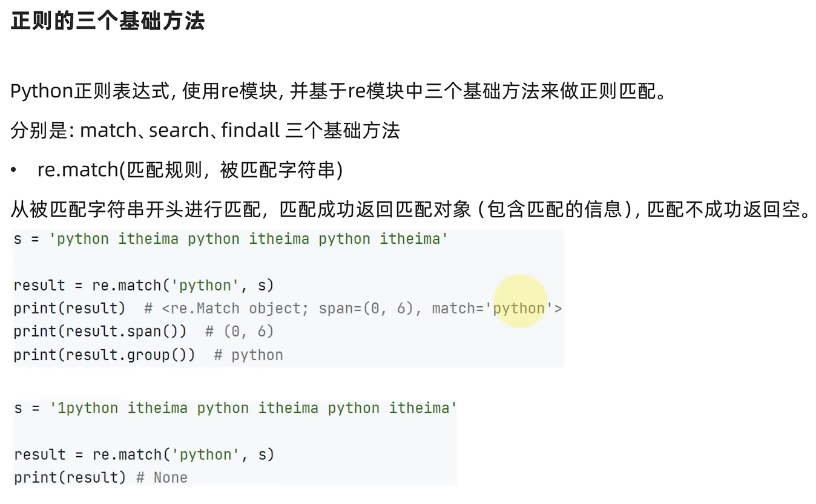Click the heading 正则的三个基础方法
The height and width of the screenshot is (504, 816).
tap(108, 21)
